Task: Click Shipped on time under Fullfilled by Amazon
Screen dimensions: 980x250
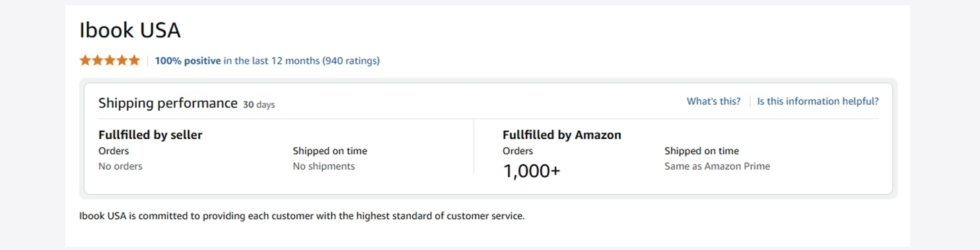Action: tap(701, 151)
